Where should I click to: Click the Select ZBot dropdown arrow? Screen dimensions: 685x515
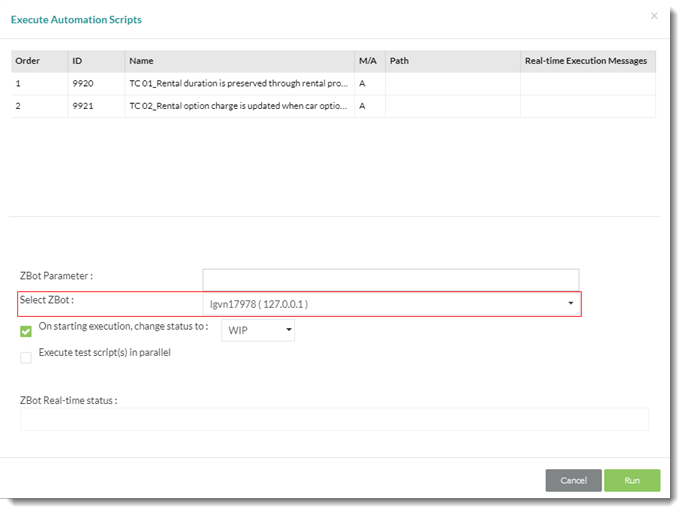click(571, 303)
